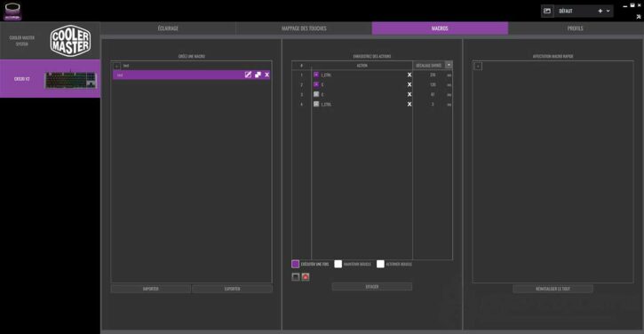Stop macro recording with square button
Screen dimensions: 644x334
295,277
